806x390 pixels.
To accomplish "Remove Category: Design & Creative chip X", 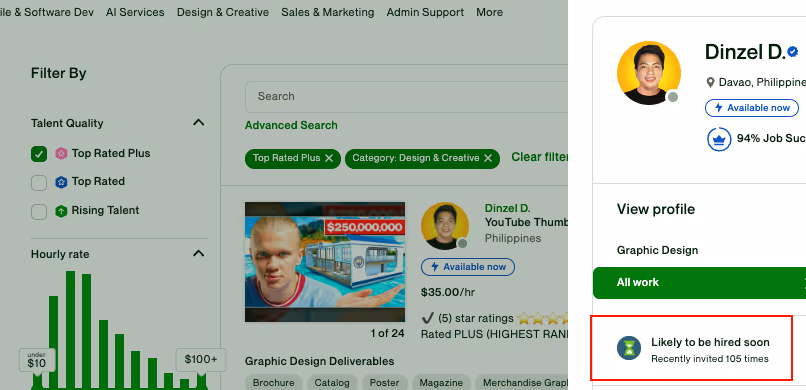I will [488, 158].
